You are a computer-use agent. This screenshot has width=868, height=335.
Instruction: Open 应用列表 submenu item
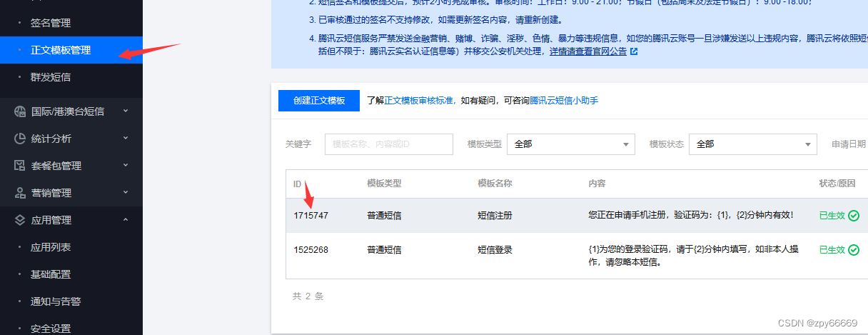(x=50, y=247)
